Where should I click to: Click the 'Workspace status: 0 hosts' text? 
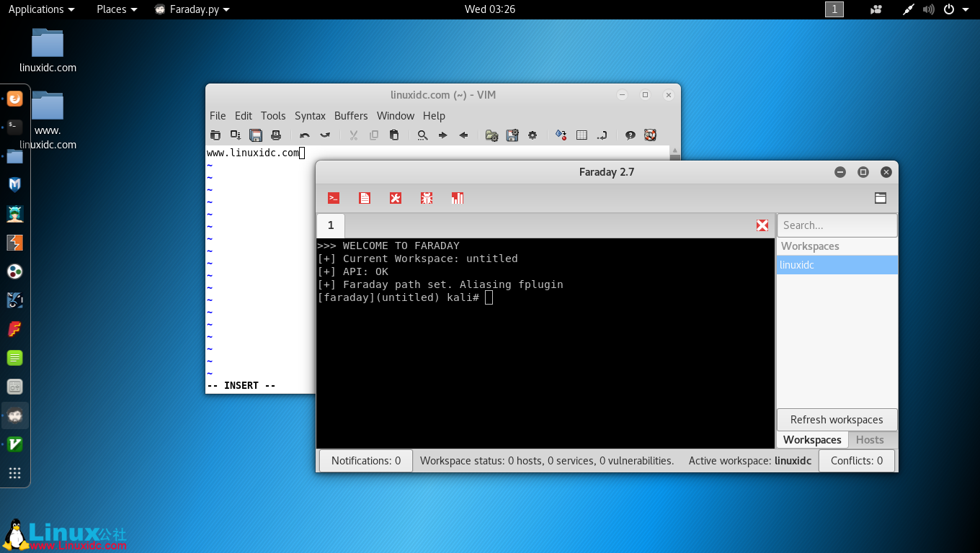pos(546,461)
